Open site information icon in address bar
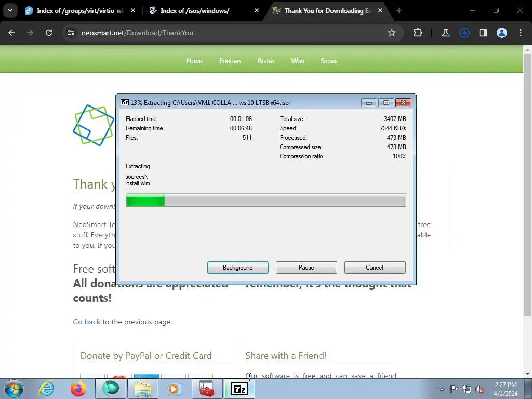Image resolution: width=532 pixels, height=399 pixels. [x=71, y=33]
